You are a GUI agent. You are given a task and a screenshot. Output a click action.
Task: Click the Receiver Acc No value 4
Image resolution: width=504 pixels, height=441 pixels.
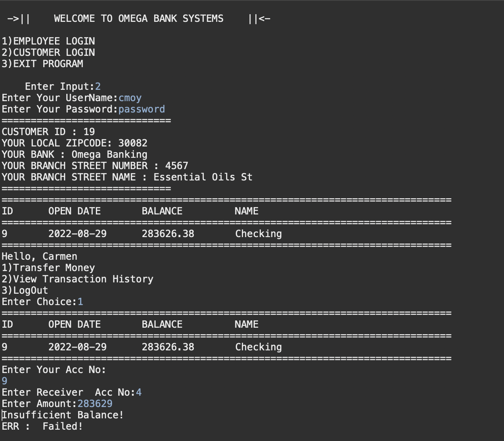140,392
